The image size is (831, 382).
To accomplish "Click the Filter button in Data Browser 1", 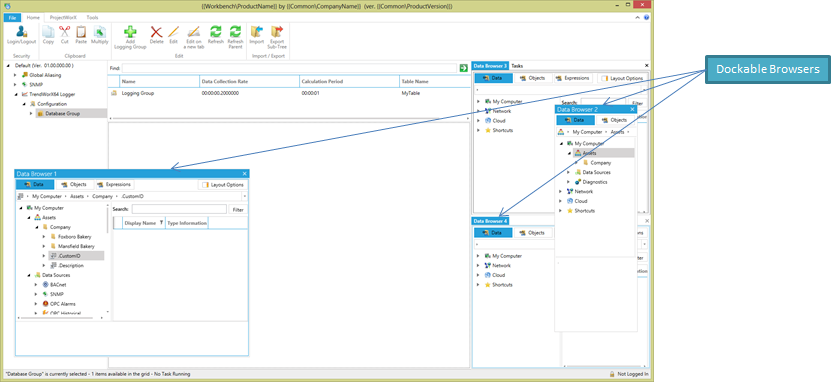I will coord(238,210).
